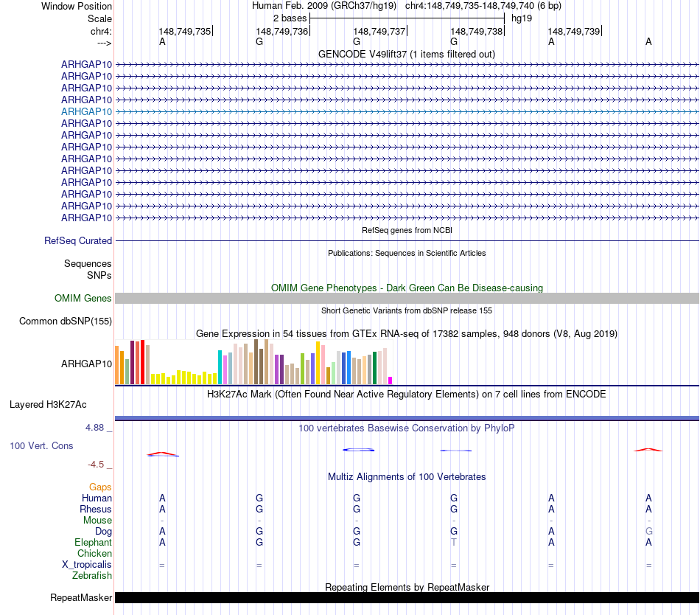Select the Chicken alignment row label
The width and height of the screenshot is (700, 615).
point(94,553)
